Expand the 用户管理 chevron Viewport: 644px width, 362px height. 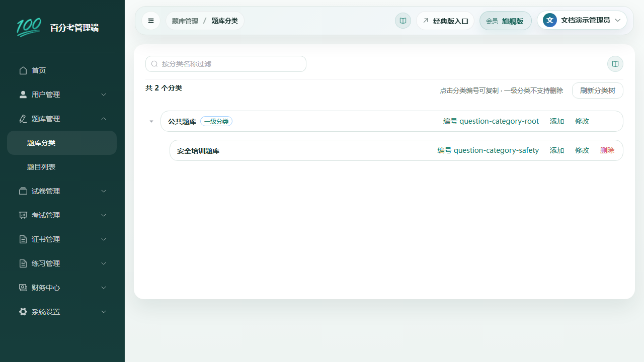104,95
